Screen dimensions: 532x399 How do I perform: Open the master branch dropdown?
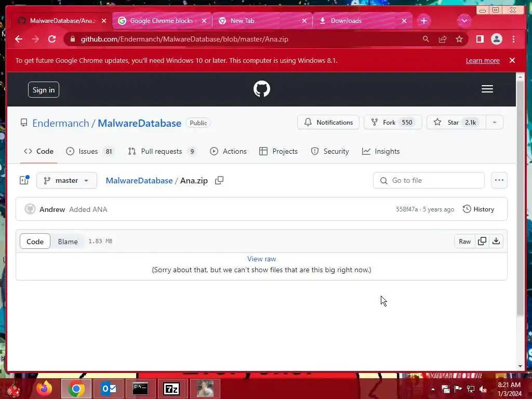pyautogui.click(x=66, y=180)
